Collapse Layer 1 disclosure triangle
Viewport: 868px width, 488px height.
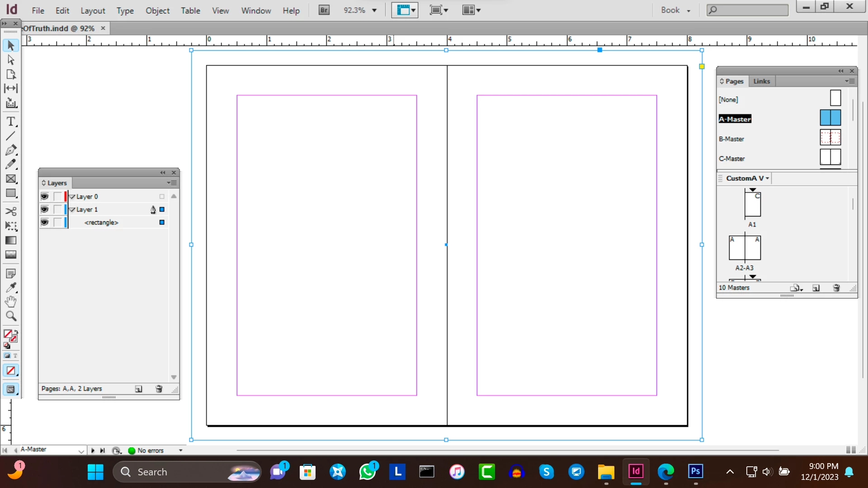coord(72,210)
